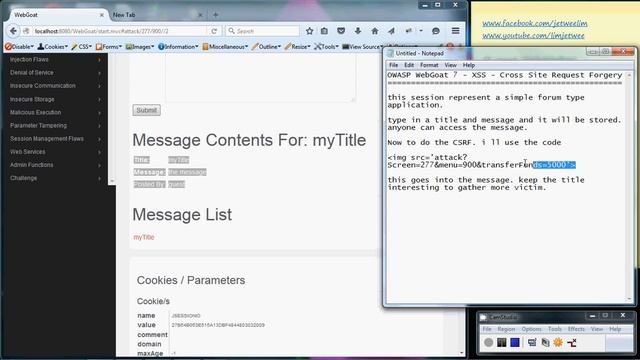The height and width of the screenshot is (360, 640).
Task: Open the Disable menu in developer toolbar
Action: [19, 47]
